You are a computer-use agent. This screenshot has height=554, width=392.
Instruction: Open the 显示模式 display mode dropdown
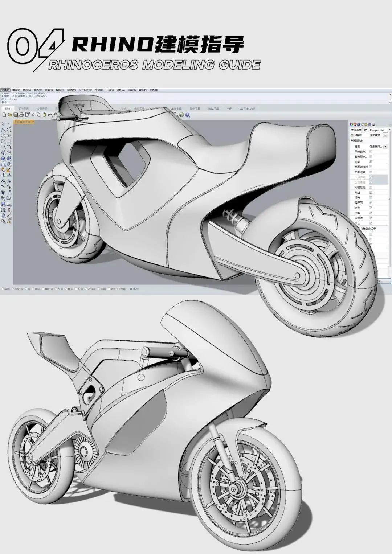click(x=385, y=135)
